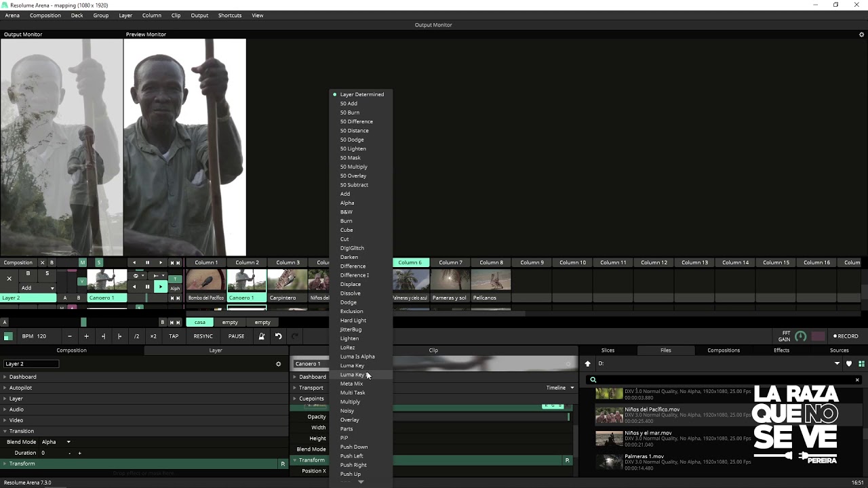The height and width of the screenshot is (488, 868).
Task: Click the metronome icon in BPM bar
Action: pyautogui.click(x=261, y=336)
